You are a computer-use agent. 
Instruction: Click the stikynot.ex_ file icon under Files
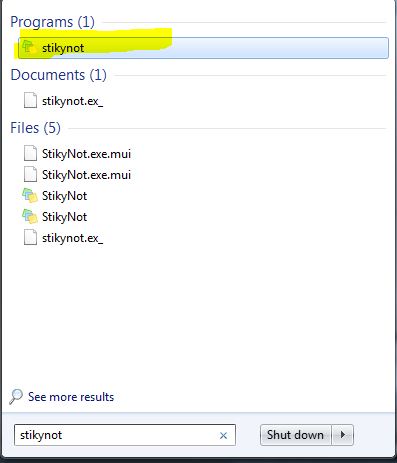30,238
